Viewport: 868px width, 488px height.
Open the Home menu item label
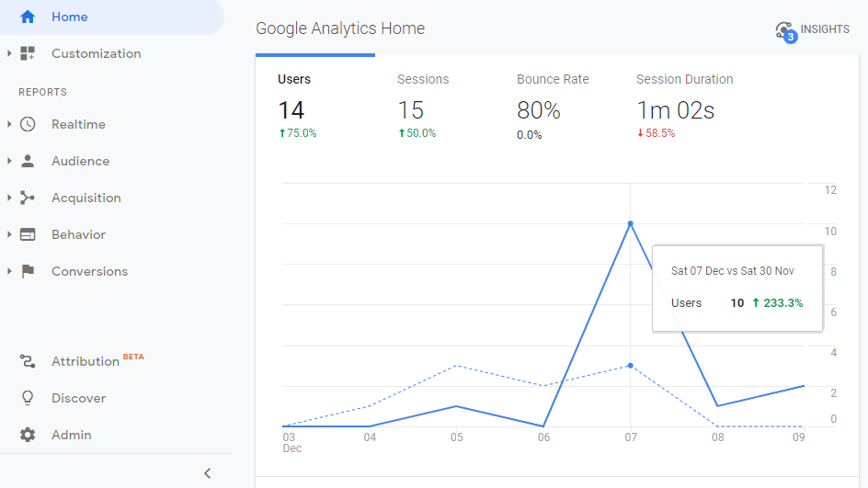[x=70, y=17]
